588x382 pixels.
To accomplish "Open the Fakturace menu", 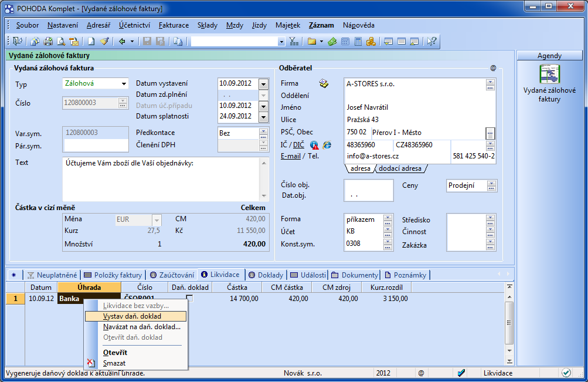I will point(174,25).
